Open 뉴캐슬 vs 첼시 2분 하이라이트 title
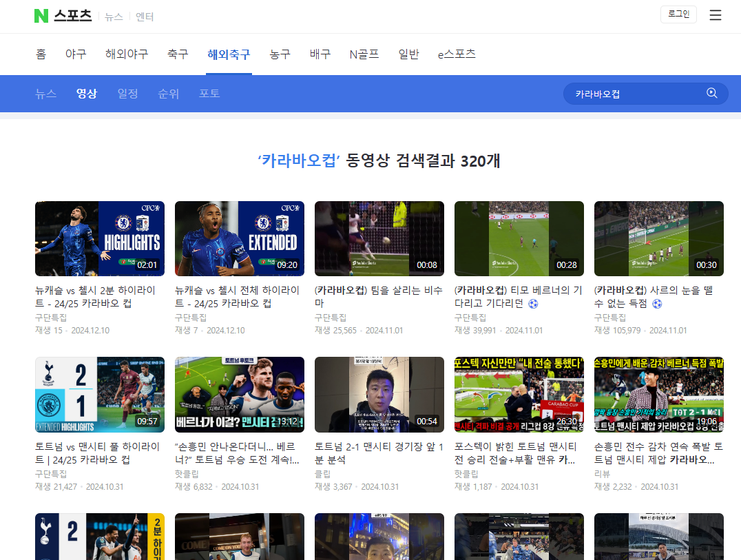This screenshot has height=560, width=741. 95,297
